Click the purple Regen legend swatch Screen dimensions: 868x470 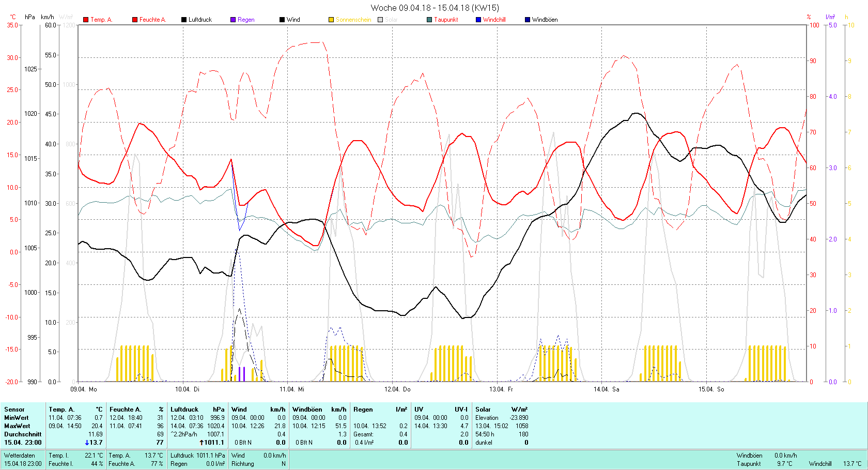(x=233, y=20)
